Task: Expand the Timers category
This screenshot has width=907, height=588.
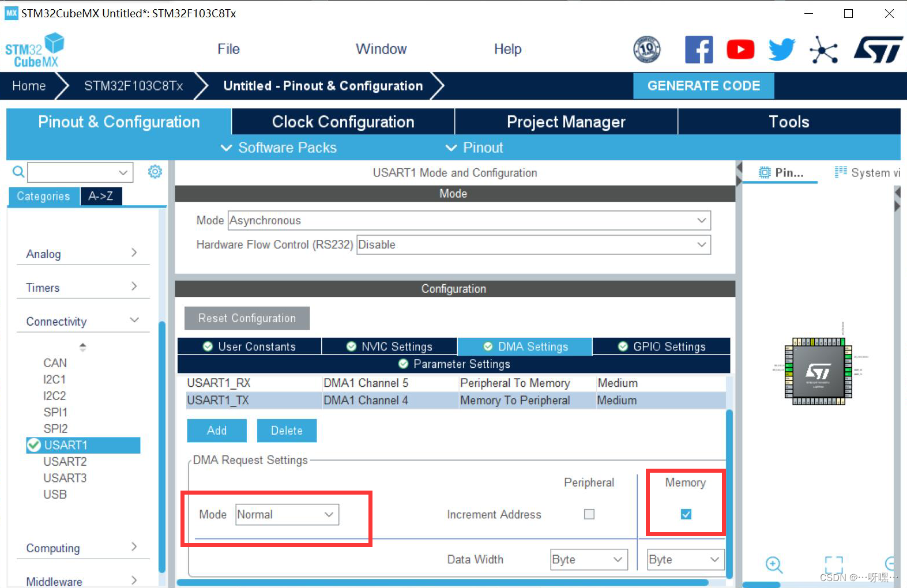Action: 83,287
